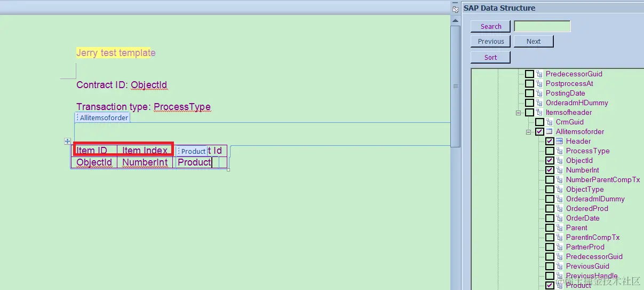This screenshot has height=290, width=644.
Task: Collapse the Allitemsoforder tree node
Action: point(528,132)
